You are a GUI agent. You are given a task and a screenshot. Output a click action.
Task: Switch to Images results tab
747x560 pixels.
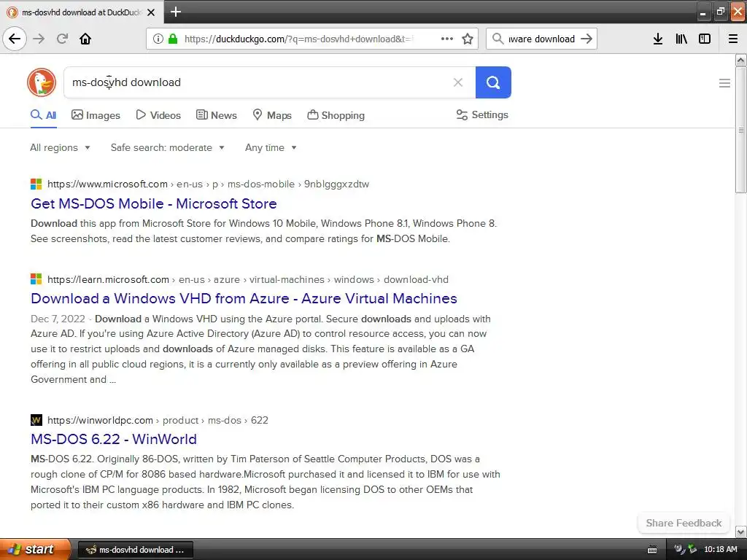click(96, 115)
